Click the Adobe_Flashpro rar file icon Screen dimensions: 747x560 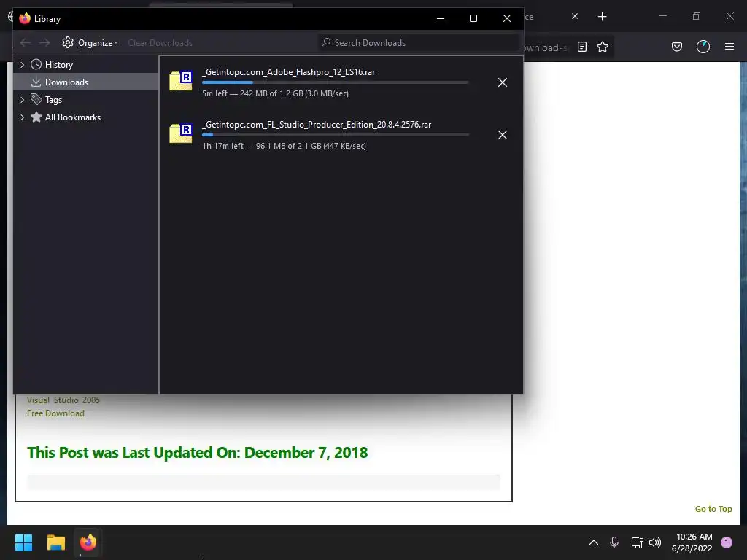(181, 81)
